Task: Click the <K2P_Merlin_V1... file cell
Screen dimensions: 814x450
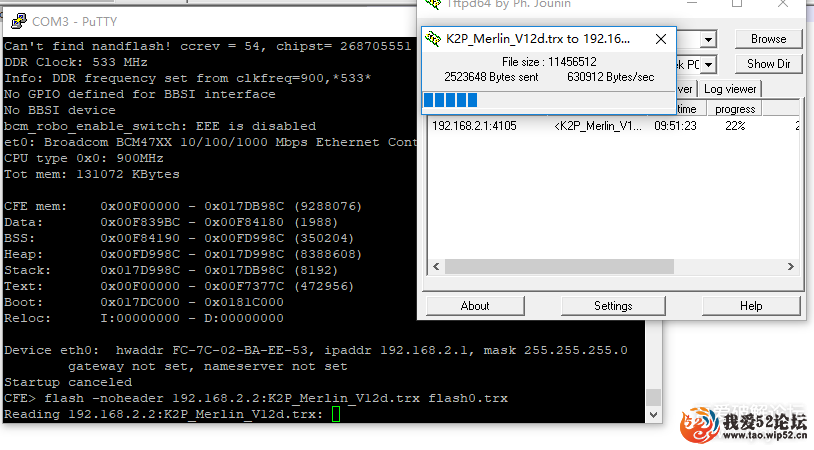Action: click(598, 126)
